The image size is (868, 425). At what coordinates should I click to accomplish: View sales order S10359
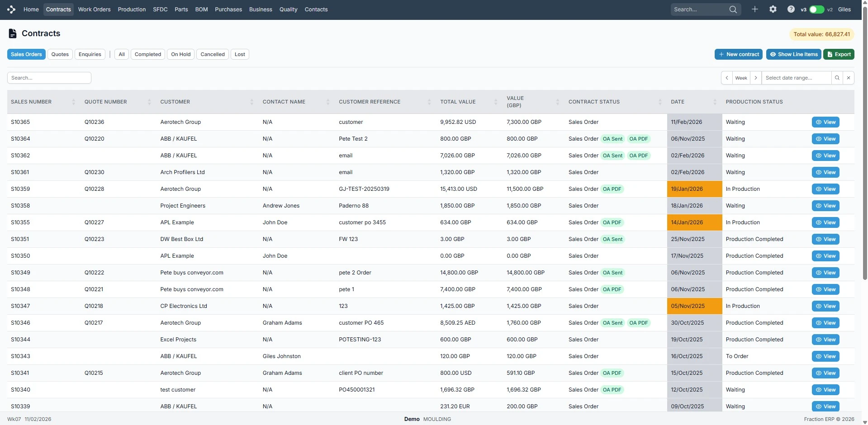point(825,189)
